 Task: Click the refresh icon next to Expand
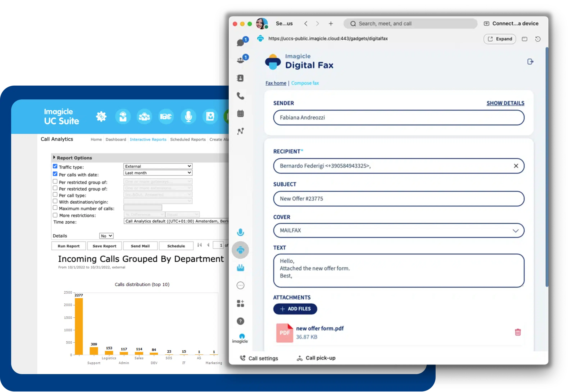click(538, 39)
